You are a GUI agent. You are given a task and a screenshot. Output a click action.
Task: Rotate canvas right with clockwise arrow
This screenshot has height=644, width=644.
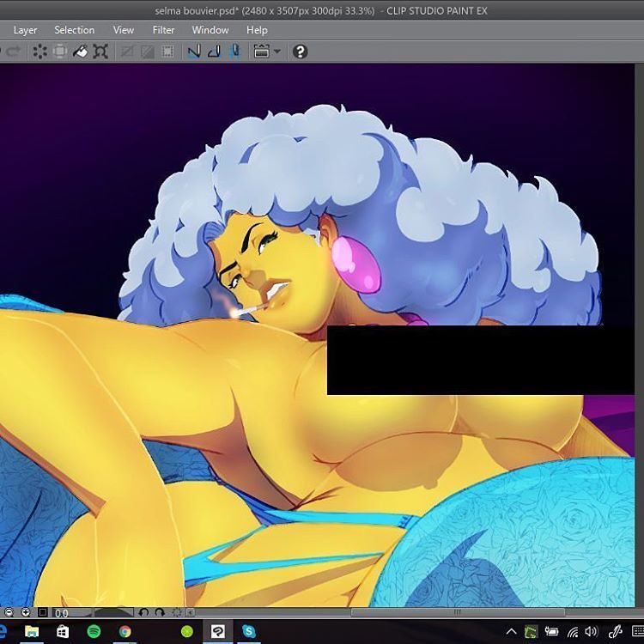pyautogui.click(x=160, y=613)
